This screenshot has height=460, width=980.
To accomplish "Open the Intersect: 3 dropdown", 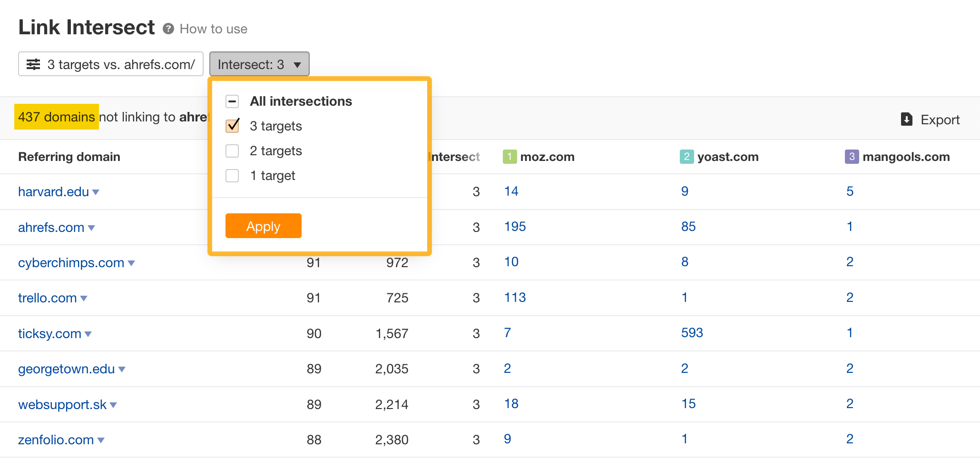I will [x=259, y=64].
